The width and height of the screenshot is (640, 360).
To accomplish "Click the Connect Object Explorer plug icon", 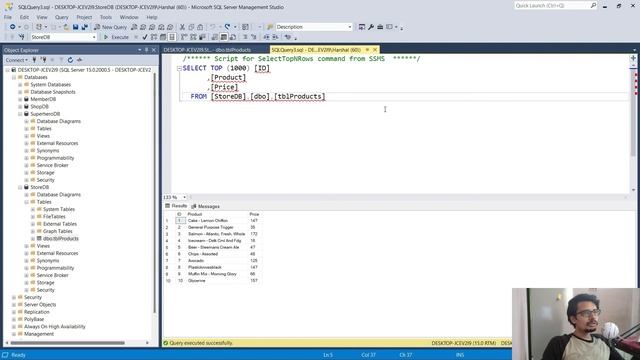I will point(34,60).
